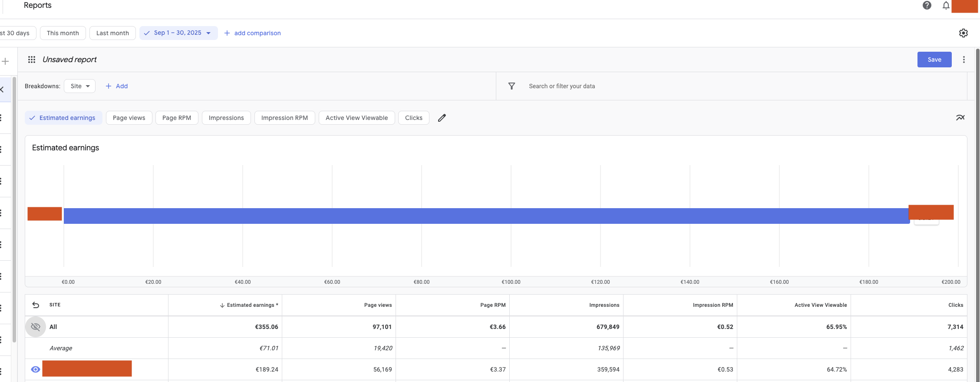The width and height of the screenshot is (980, 382).
Task: Click the add comparison link
Action: tap(253, 33)
